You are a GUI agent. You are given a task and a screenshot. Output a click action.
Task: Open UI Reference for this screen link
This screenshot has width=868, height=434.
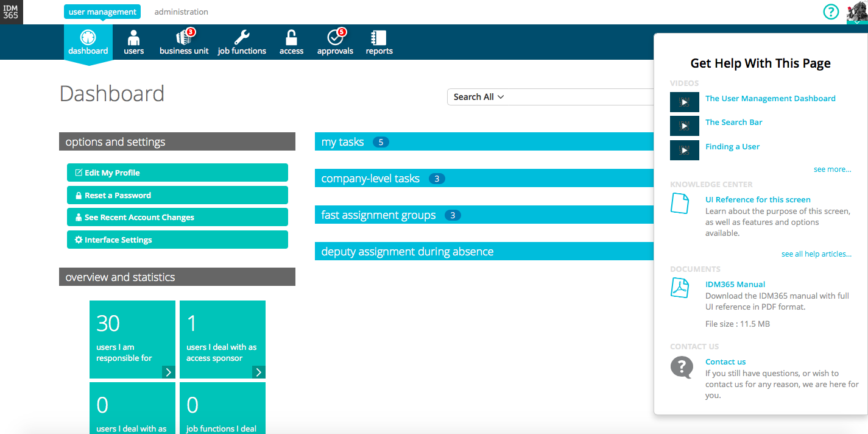[x=758, y=199]
